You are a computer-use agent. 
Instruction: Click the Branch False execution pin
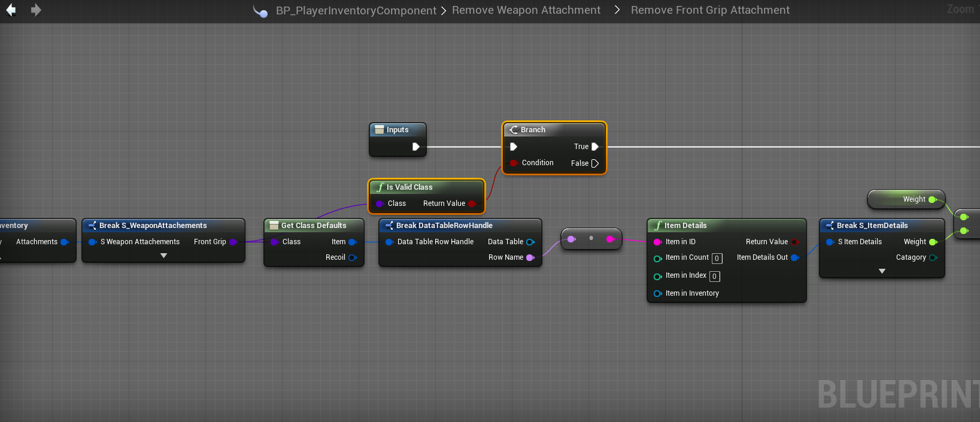pos(595,163)
